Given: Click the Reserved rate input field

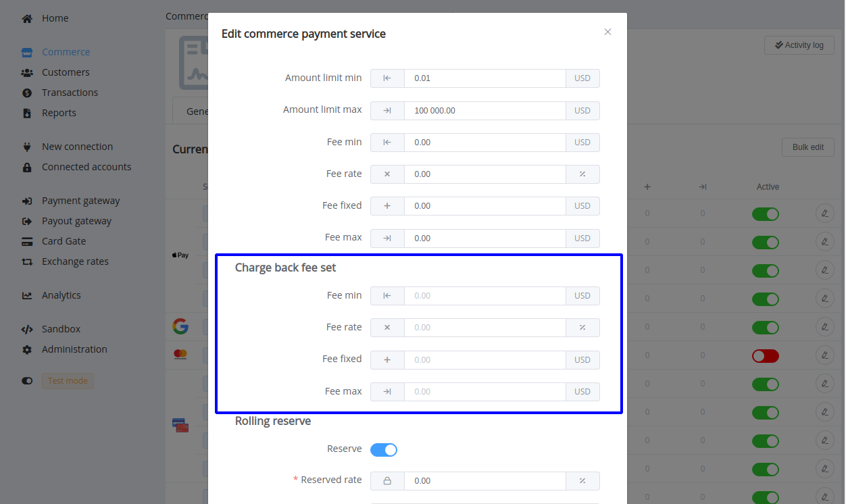Looking at the screenshot, I should point(484,480).
